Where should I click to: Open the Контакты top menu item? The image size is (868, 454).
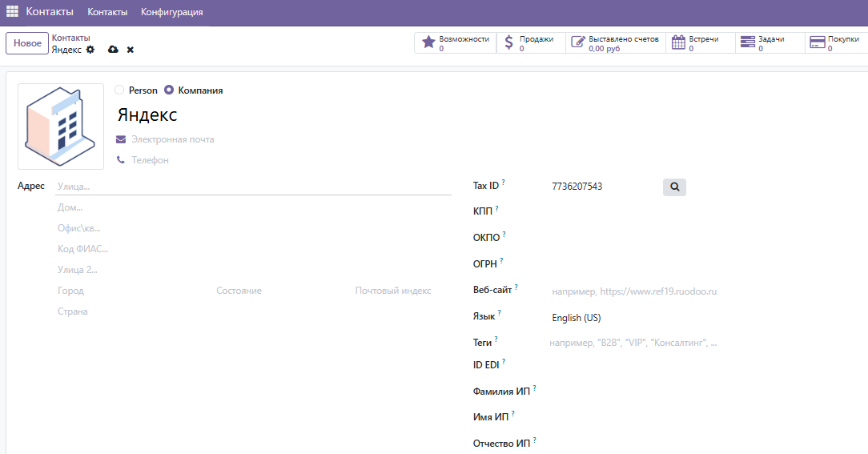pyautogui.click(x=107, y=12)
